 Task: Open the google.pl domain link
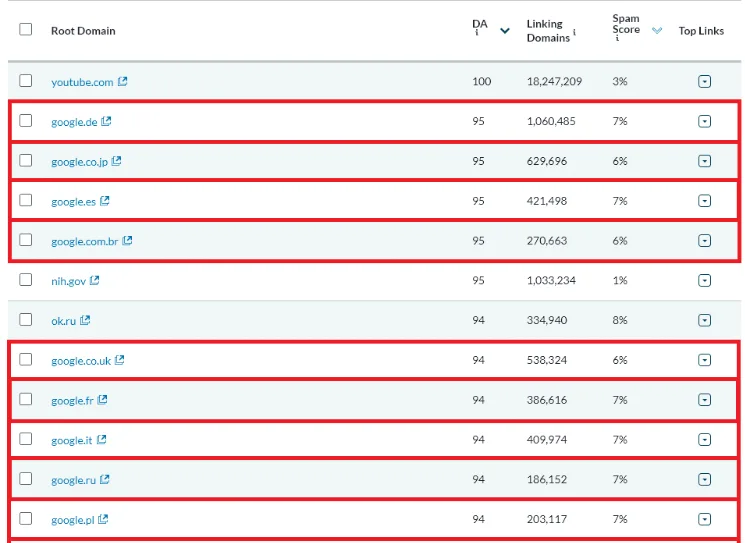tap(73, 520)
